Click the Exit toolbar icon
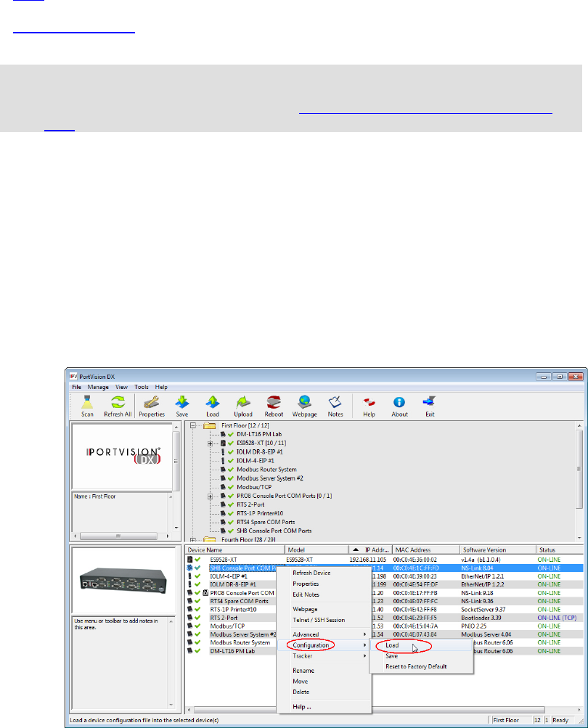The image size is (588, 728). pyautogui.click(x=430, y=406)
